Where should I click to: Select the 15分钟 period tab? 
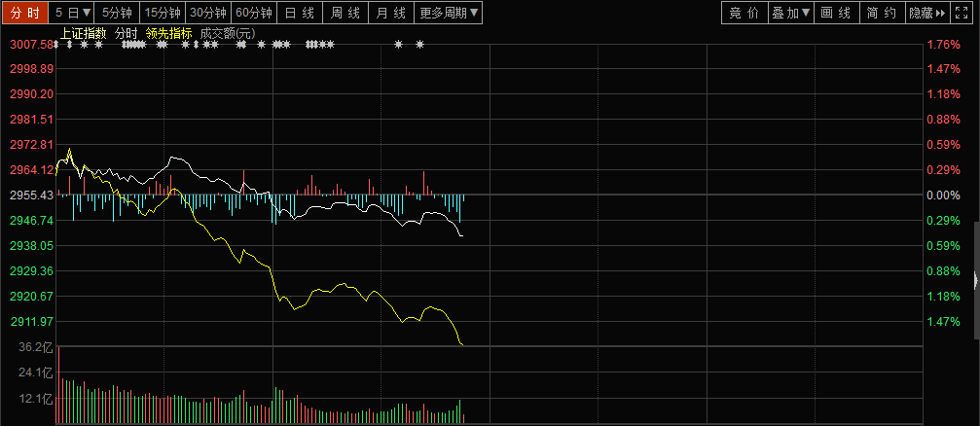pyautogui.click(x=162, y=13)
